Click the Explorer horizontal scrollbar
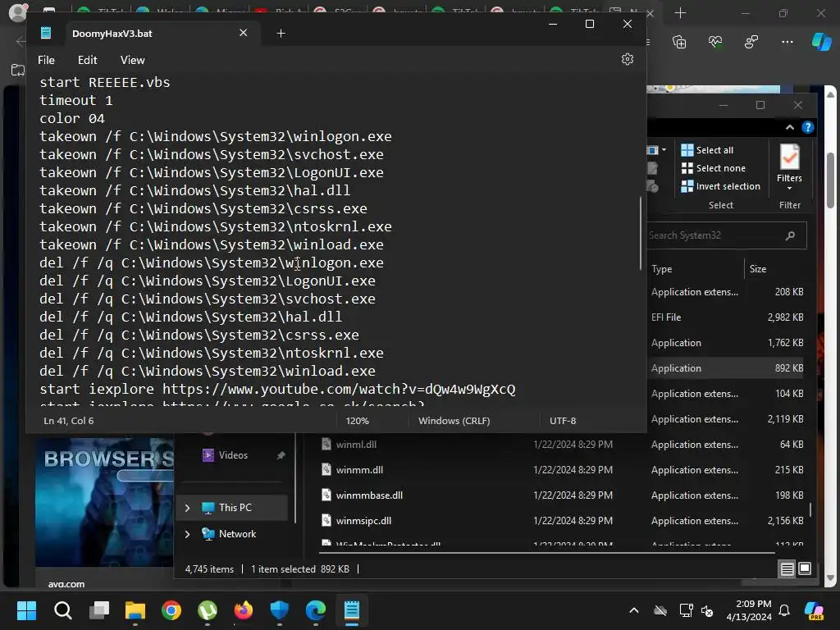Screen dimensions: 840x630 coord(546,552)
